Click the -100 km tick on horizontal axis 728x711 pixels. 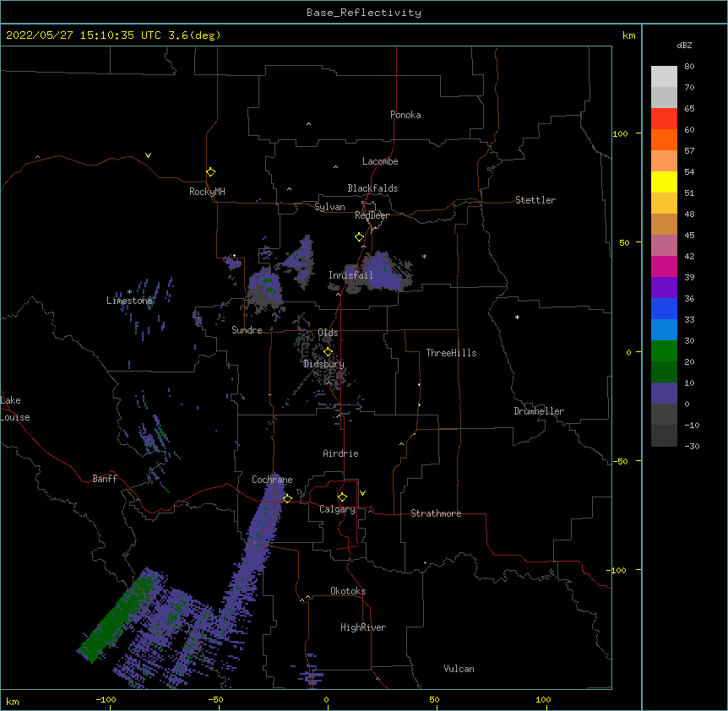(x=106, y=699)
